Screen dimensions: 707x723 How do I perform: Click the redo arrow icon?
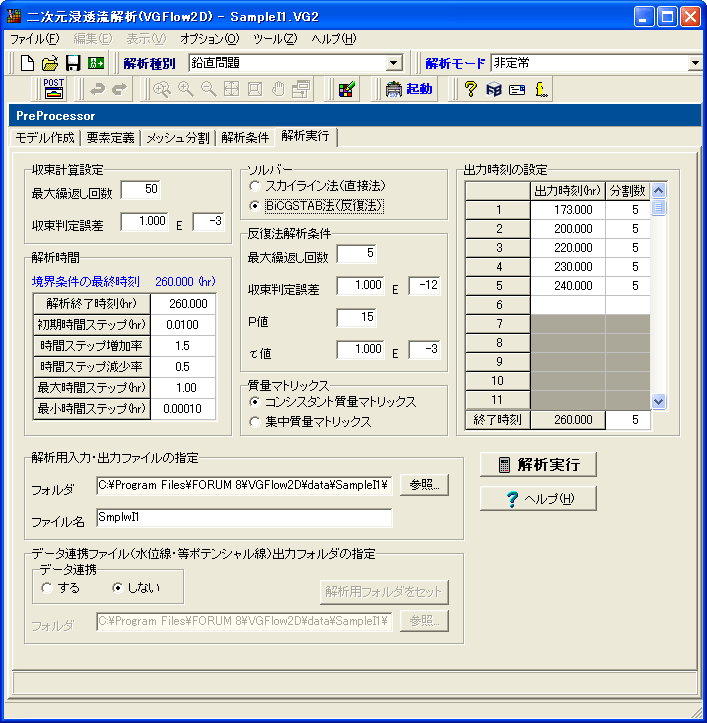point(119,89)
